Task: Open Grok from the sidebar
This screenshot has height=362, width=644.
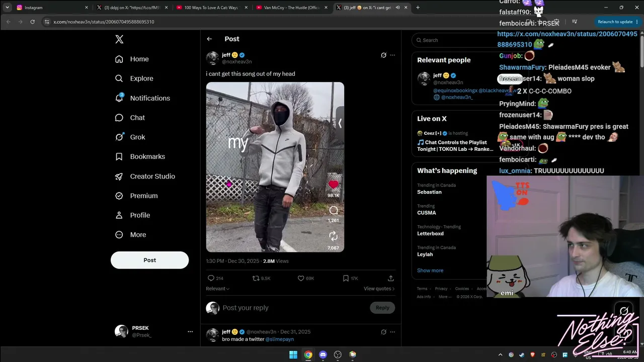Action: [x=130, y=137]
